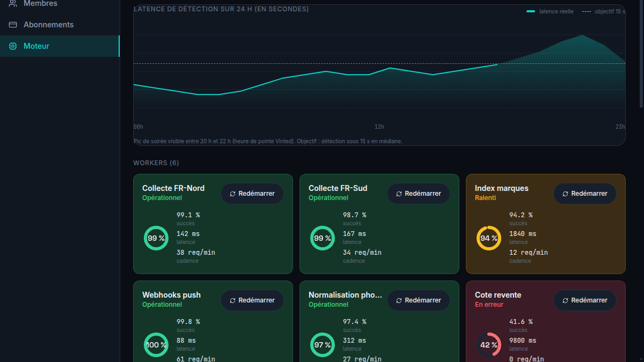Viewport: 644px width, 362px height.
Task: Restart the Index marques worker
Action: click(585, 194)
